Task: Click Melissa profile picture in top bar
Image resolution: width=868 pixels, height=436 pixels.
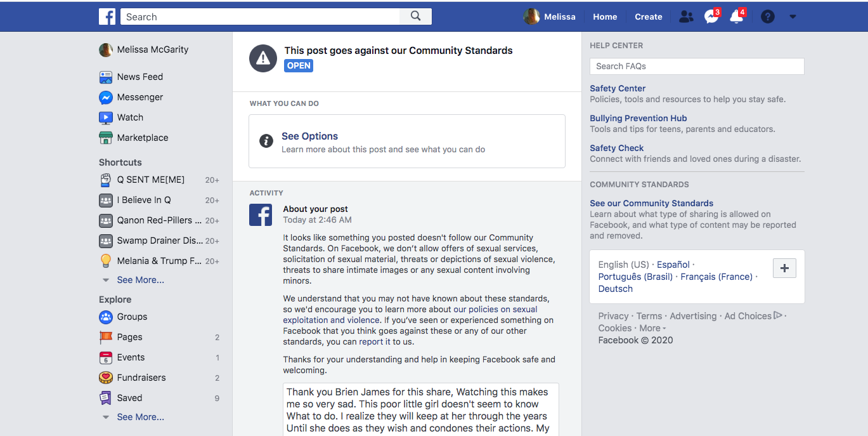Action: (531, 17)
